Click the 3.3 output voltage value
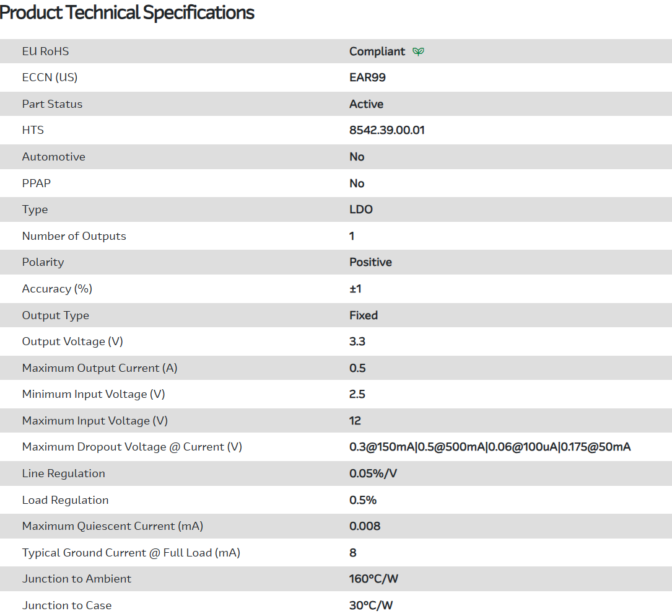This screenshot has height=616, width=672. click(357, 341)
